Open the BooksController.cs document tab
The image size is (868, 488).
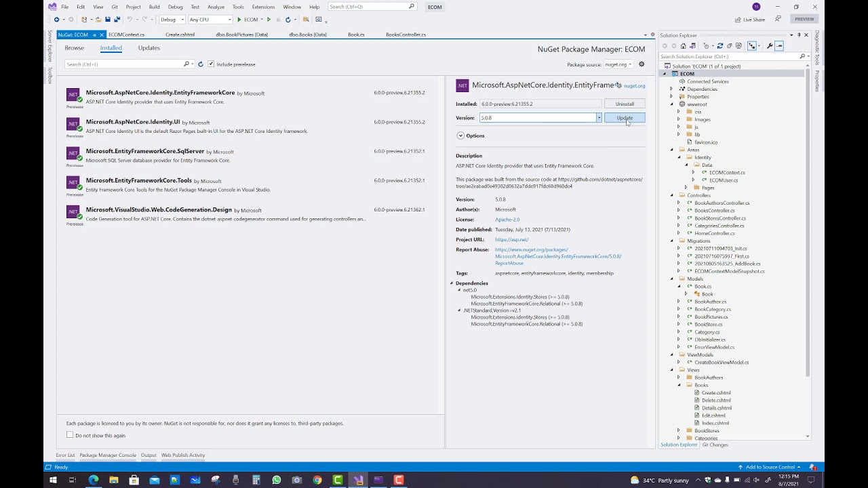tap(406, 35)
